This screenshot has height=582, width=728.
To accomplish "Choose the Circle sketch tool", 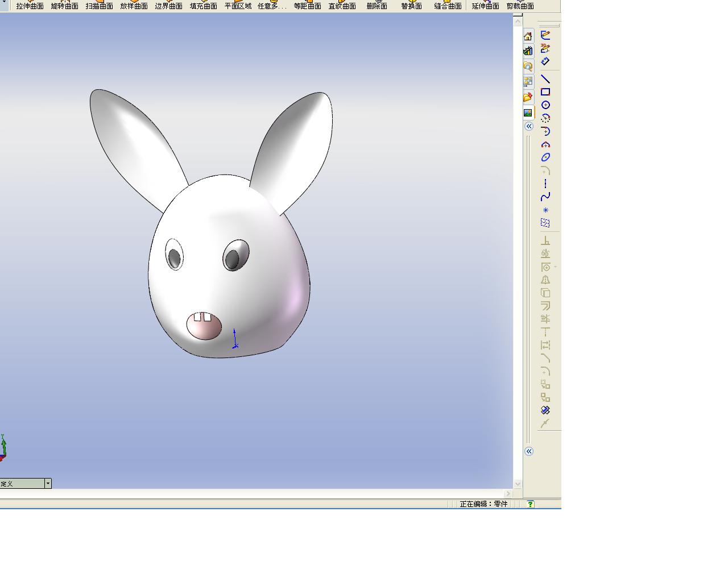I will (545, 105).
